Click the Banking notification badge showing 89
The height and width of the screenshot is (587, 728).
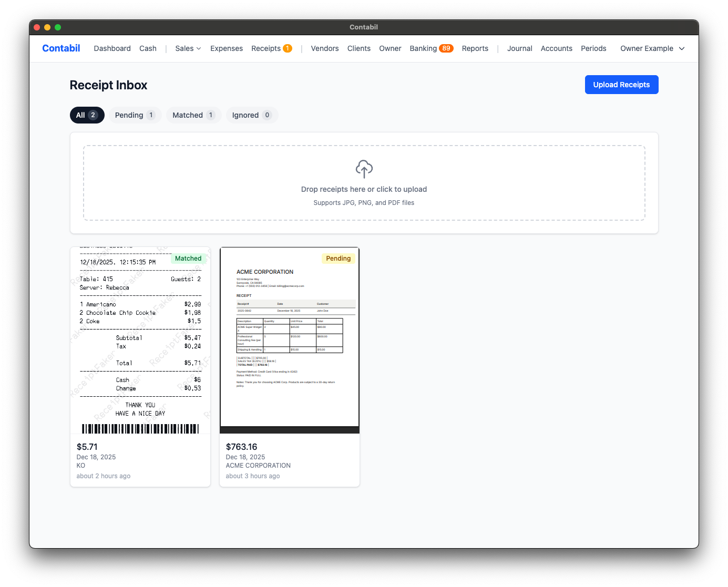(446, 48)
